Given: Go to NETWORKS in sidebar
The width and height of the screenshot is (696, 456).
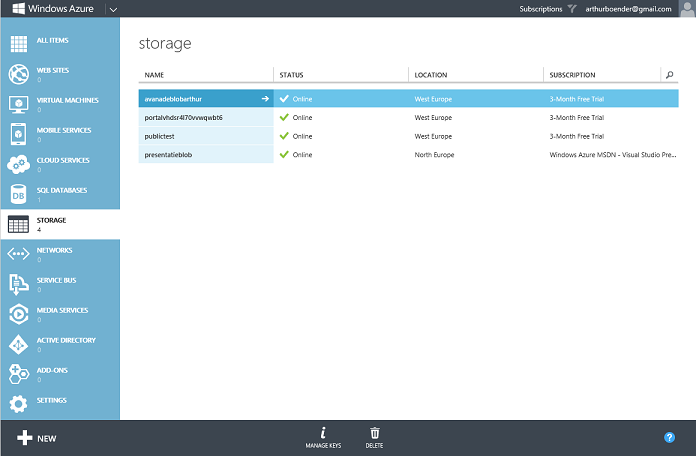Looking at the screenshot, I should [54, 250].
